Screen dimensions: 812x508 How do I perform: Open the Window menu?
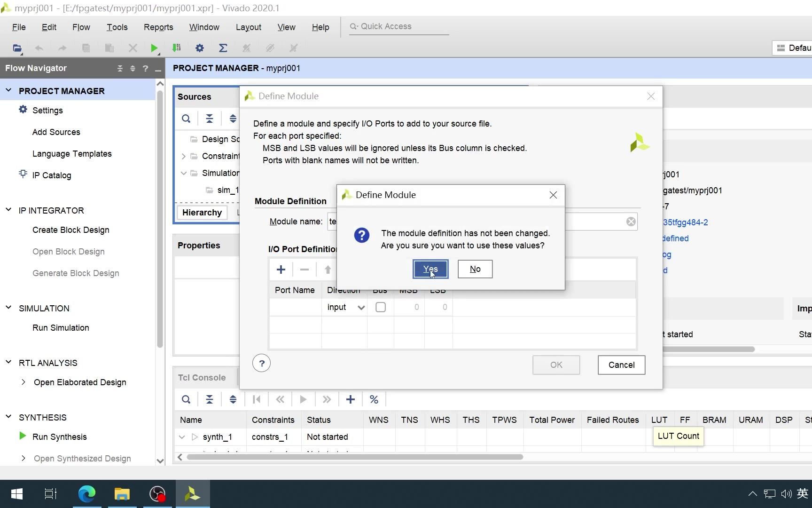204,27
